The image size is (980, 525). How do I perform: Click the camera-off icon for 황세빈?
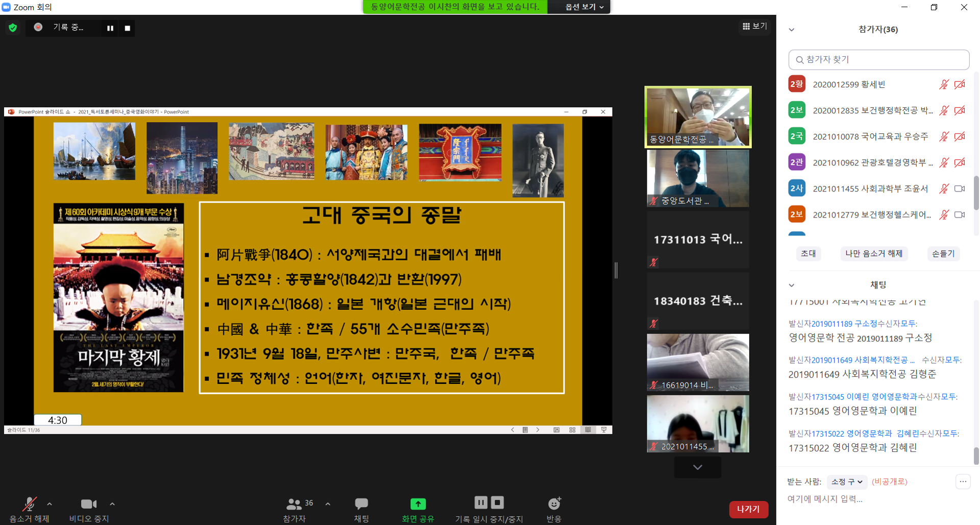(x=960, y=84)
